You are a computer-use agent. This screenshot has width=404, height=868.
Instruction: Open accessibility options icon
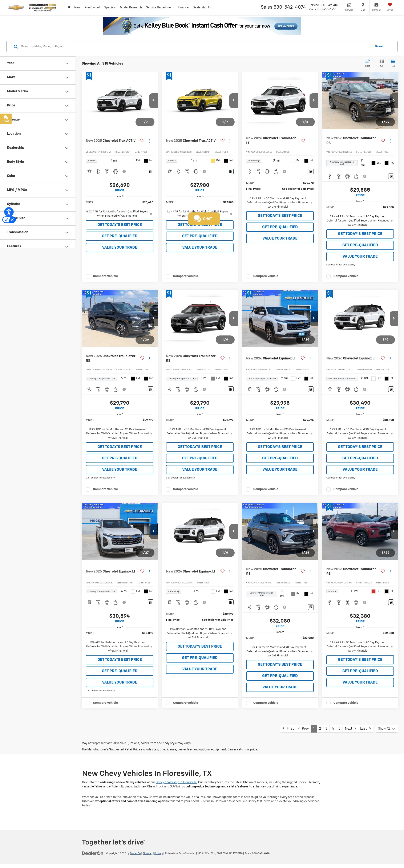tap(9, 212)
